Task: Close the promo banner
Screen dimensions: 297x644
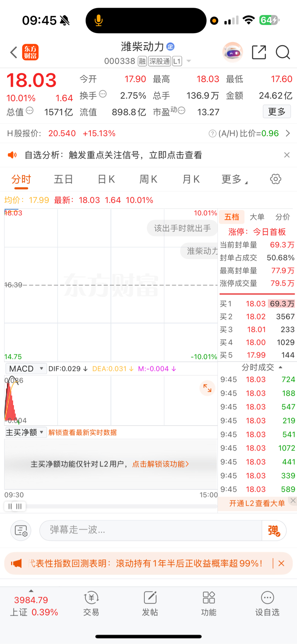Action: pos(281,563)
